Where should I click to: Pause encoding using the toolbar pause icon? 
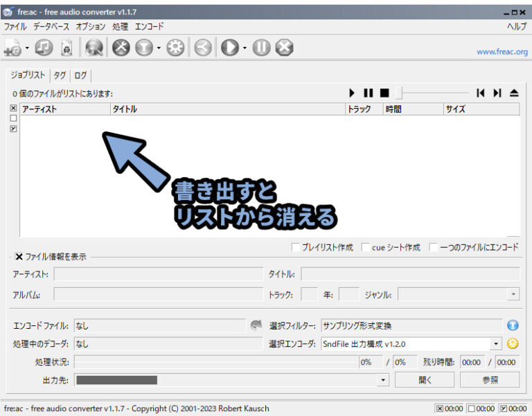(x=260, y=48)
